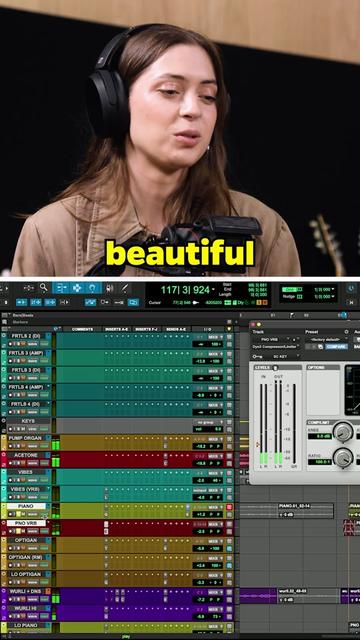The width and height of the screenshot is (360, 640).
Task: Click the main counter 117|3|924
Action: [x=184, y=290]
